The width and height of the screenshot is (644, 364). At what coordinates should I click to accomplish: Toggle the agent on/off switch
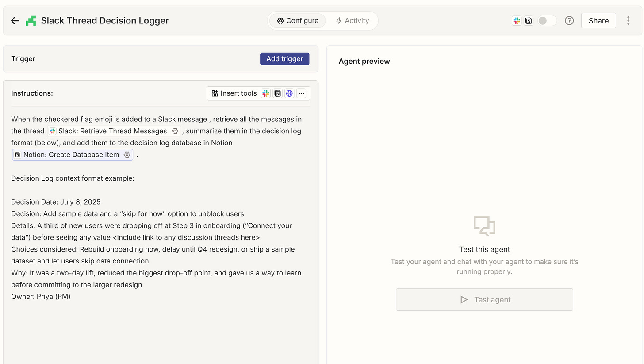[x=547, y=21]
